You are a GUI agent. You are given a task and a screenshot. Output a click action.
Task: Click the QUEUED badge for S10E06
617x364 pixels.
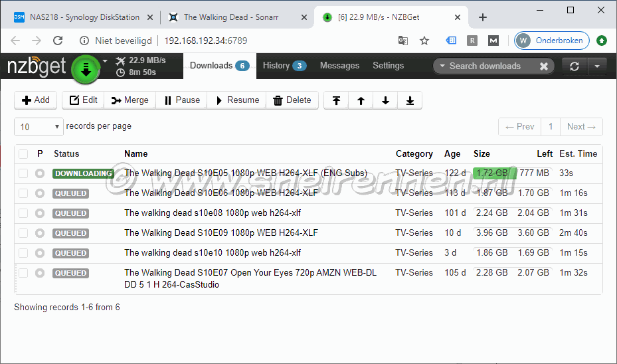click(x=71, y=193)
